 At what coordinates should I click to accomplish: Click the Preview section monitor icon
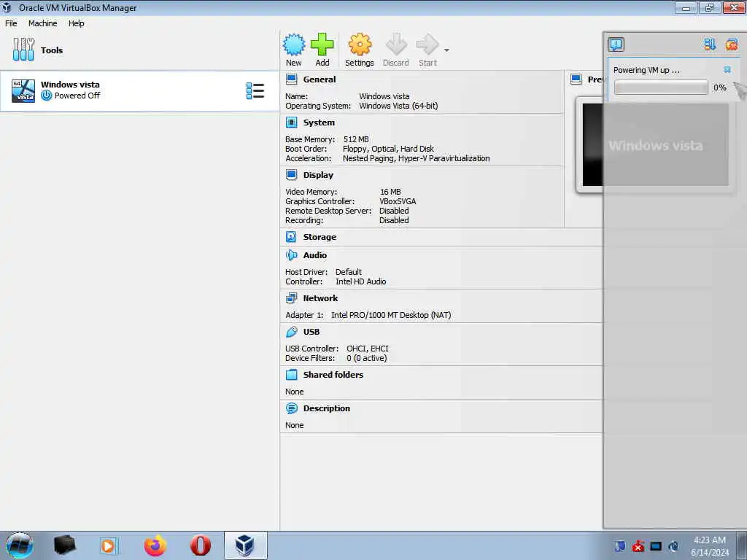click(x=576, y=79)
